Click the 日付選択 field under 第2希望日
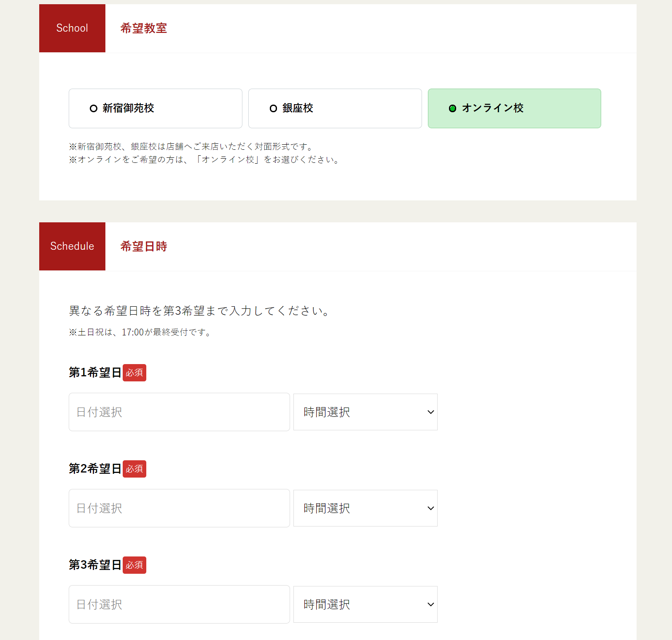This screenshot has height=640, width=672. coord(179,508)
